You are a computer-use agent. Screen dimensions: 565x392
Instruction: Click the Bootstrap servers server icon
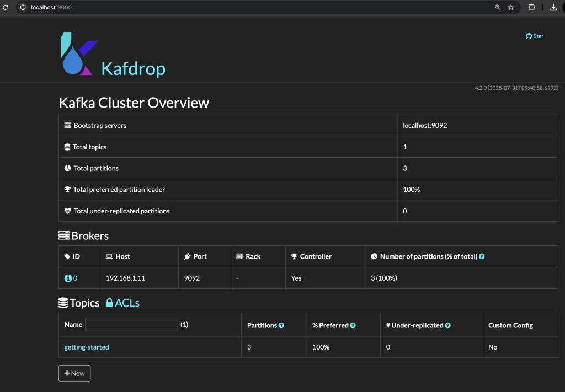click(x=68, y=125)
